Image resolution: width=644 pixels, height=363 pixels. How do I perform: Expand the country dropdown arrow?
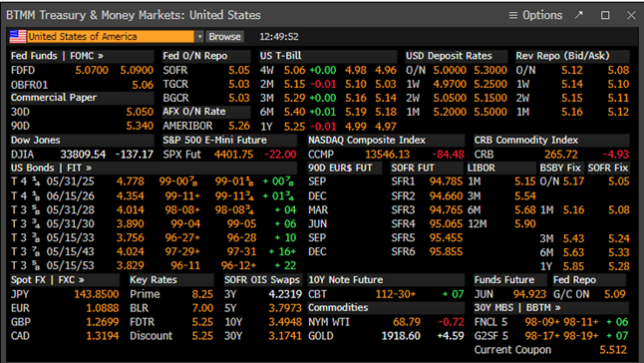click(199, 37)
